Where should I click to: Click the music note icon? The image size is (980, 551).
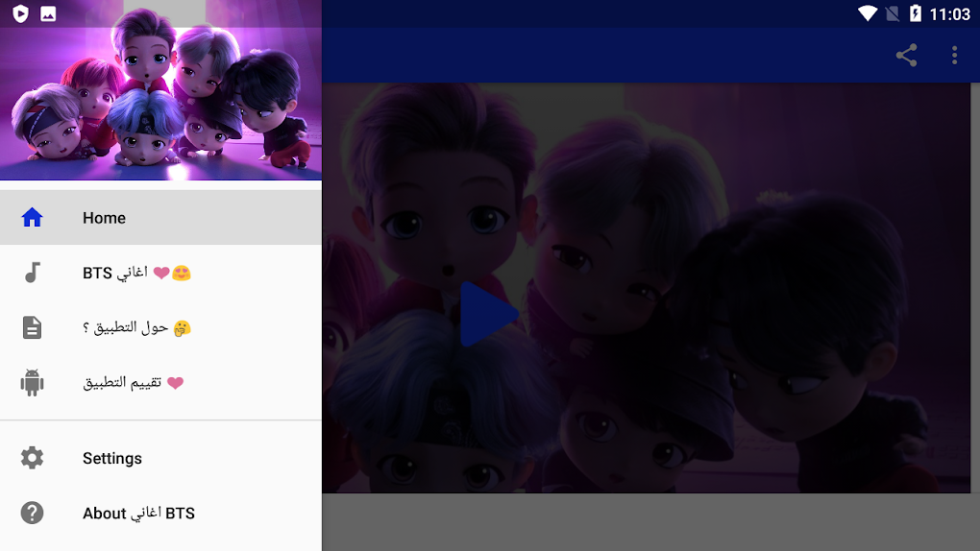coord(32,273)
